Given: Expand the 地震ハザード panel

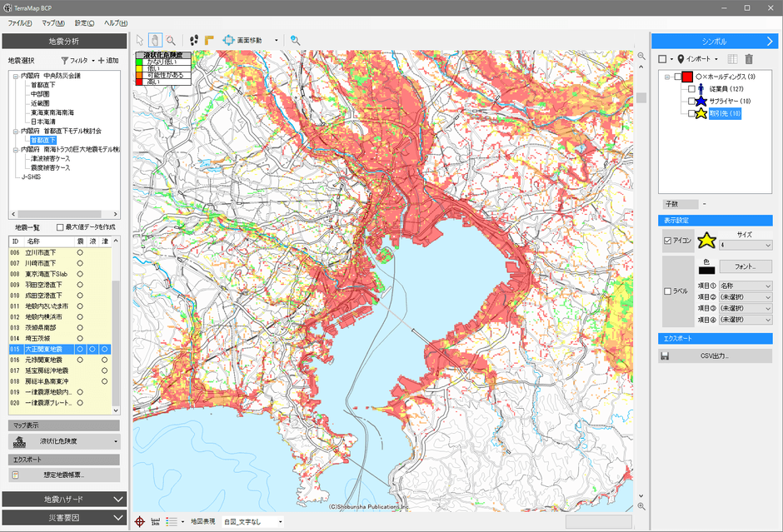Looking at the screenshot, I should 64,499.
